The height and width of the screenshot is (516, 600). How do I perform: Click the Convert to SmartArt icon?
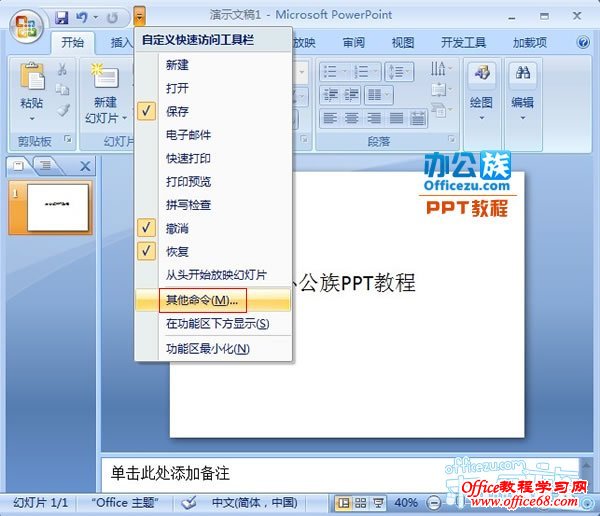pyautogui.click(x=439, y=110)
